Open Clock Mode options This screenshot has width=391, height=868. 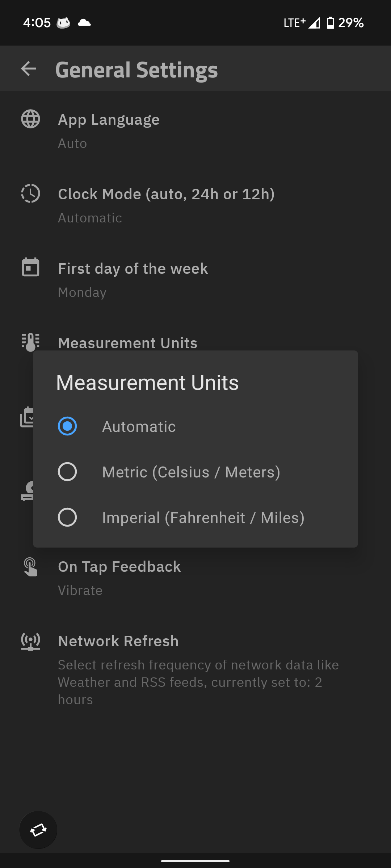coord(166,195)
